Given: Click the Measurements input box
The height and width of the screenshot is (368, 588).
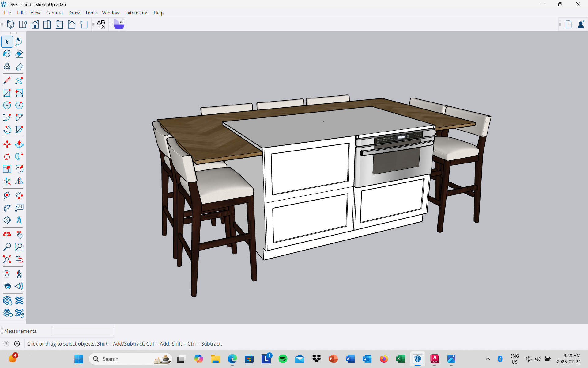Looking at the screenshot, I should pos(82,331).
